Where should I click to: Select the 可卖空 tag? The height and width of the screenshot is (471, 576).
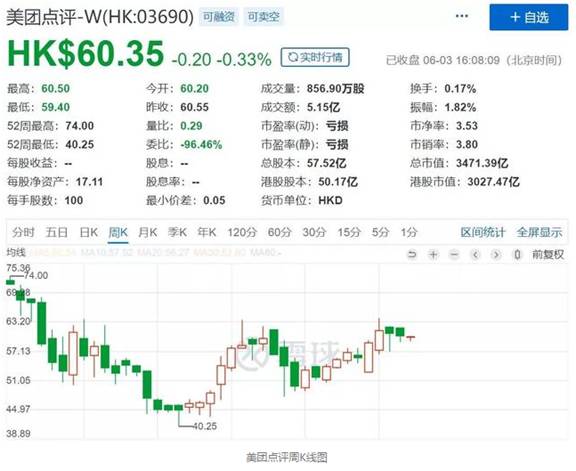click(x=263, y=17)
